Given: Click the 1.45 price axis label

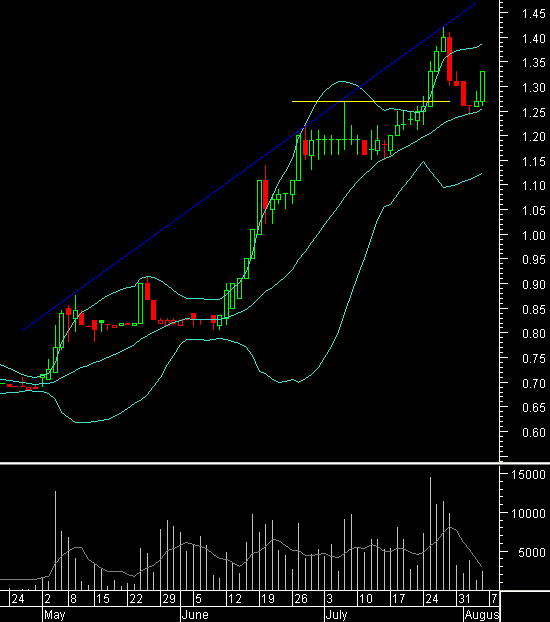Looking at the screenshot, I should (x=534, y=14).
